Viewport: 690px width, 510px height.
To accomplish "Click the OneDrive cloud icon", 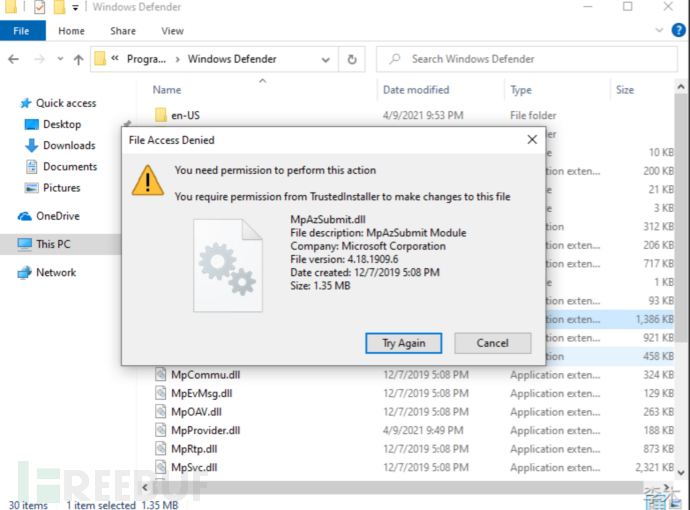I will [x=25, y=216].
